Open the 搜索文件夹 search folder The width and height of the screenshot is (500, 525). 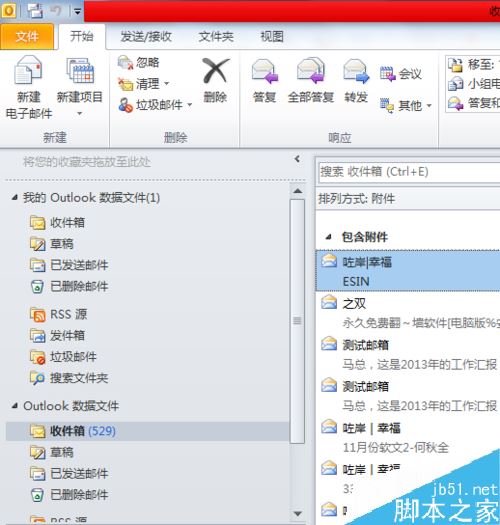click(x=69, y=378)
